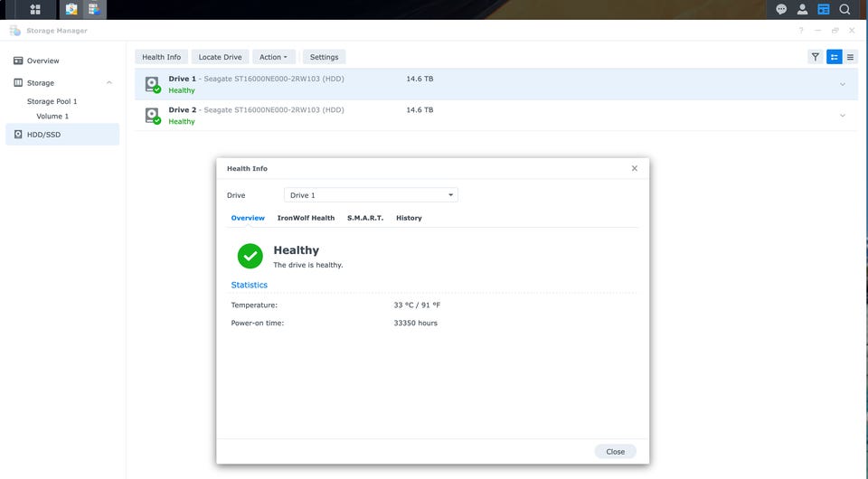Close the Health Info dialog with X
This screenshot has height=479, width=868.
click(635, 168)
